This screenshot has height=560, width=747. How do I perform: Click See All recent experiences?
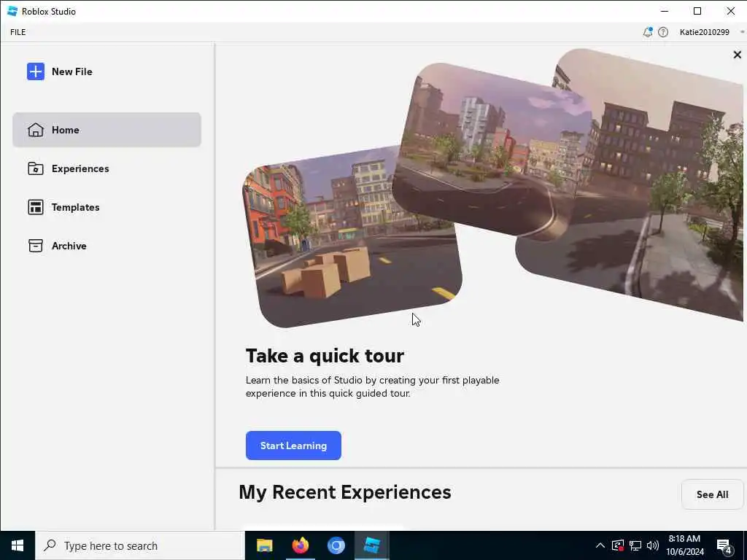pos(712,494)
